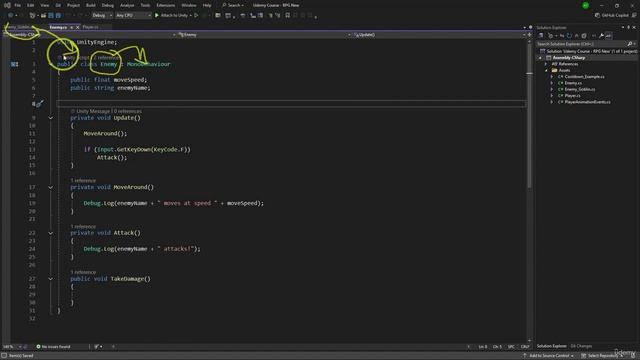Viewport: 640px width, 360px height.
Task: Open the File menu
Action: 17,5
